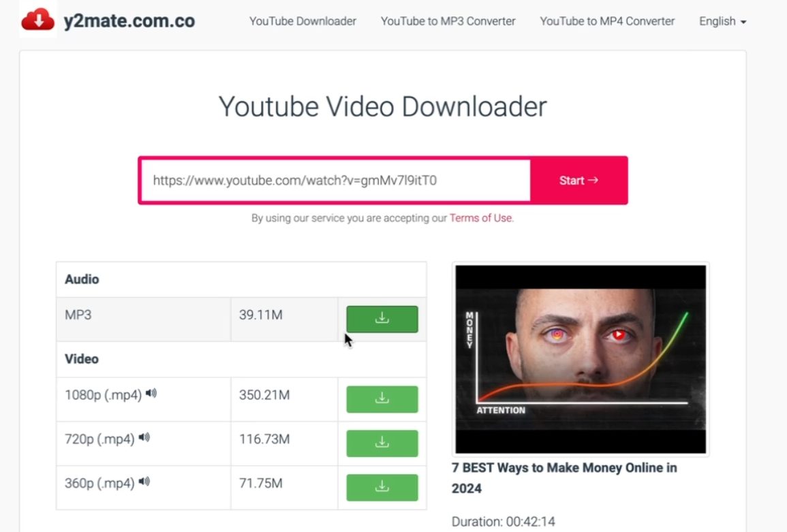Click speaker icon next to 360p
This screenshot has height=532, width=787.
coord(144,482)
